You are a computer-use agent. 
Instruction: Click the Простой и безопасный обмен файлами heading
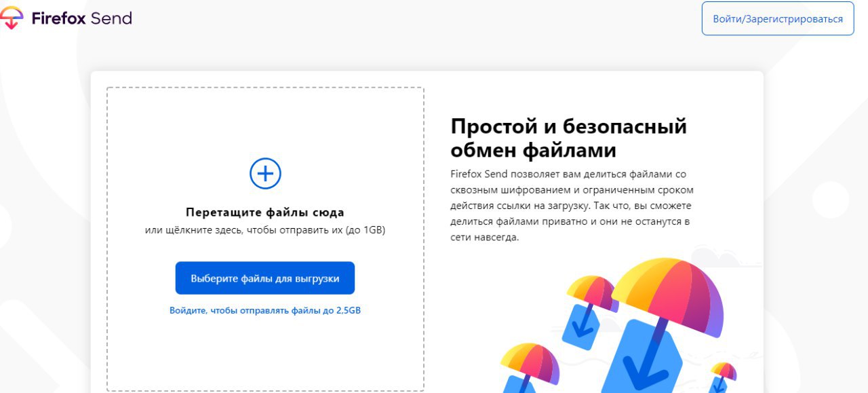(x=568, y=138)
